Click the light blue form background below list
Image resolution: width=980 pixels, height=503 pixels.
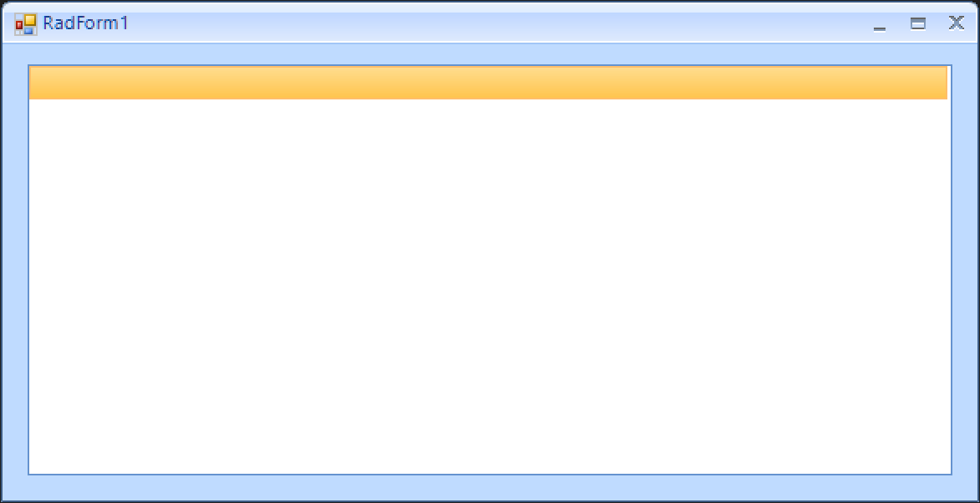[x=490, y=487]
